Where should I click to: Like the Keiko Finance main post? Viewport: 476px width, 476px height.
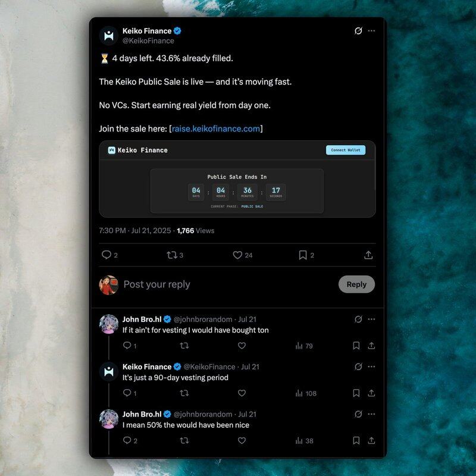coord(237,255)
